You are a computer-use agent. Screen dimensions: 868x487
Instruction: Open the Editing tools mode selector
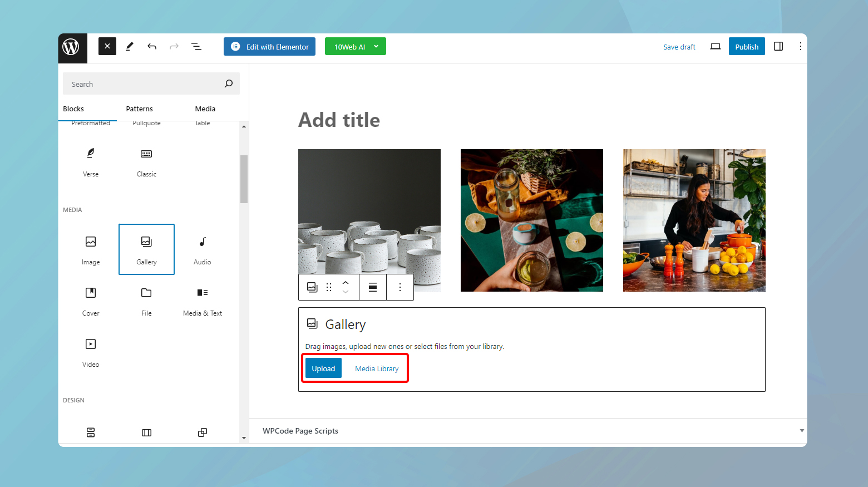(130, 46)
